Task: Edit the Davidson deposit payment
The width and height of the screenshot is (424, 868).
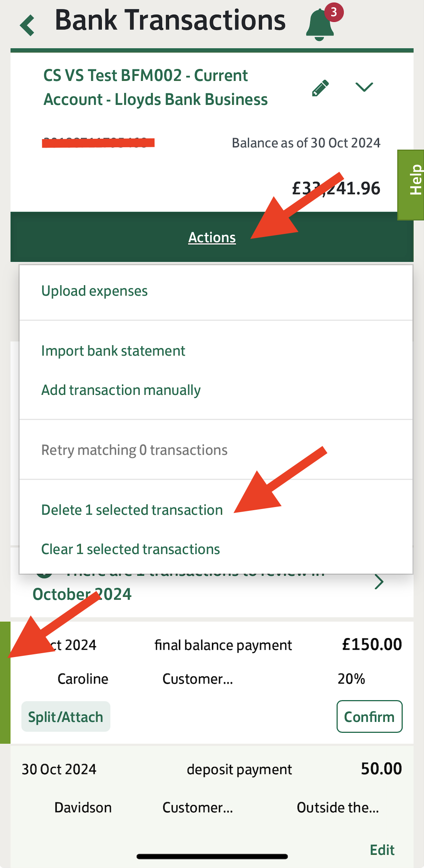Action: pos(382,850)
